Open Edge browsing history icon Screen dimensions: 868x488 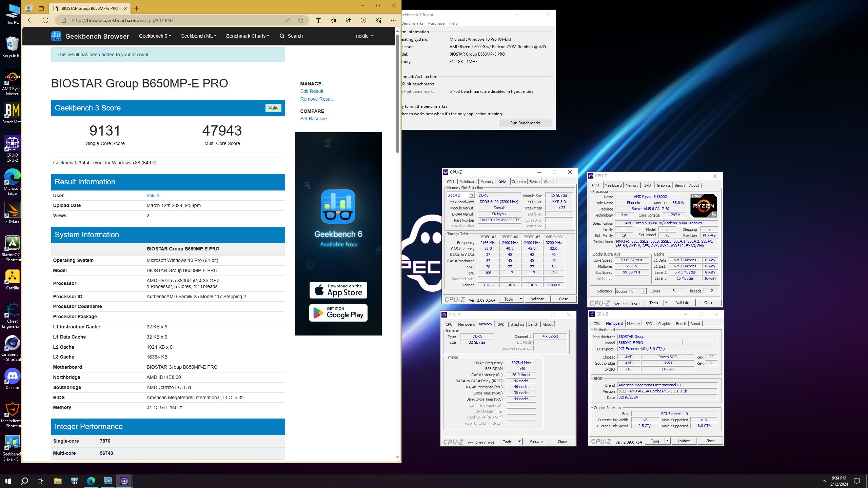(x=363, y=20)
